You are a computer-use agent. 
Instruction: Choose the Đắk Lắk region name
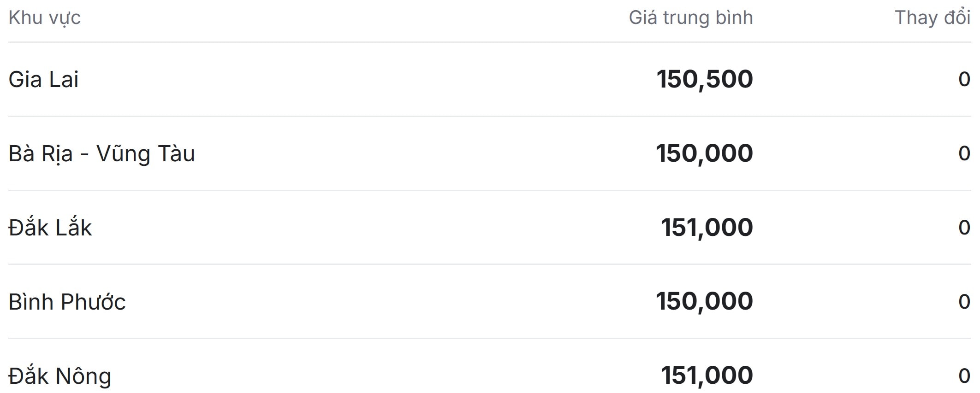pyautogui.click(x=50, y=228)
